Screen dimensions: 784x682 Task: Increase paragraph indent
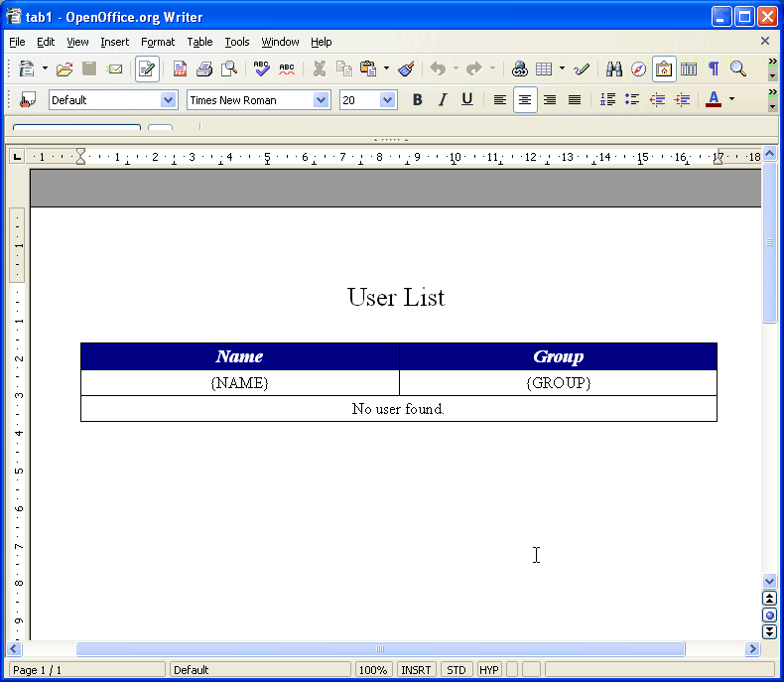[x=682, y=100]
